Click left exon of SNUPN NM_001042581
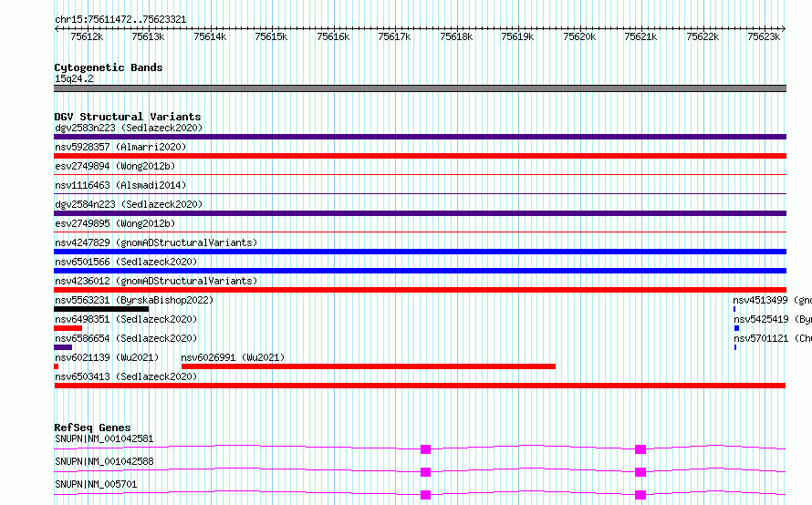Viewport: 812px width, 505px height. click(426, 449)
